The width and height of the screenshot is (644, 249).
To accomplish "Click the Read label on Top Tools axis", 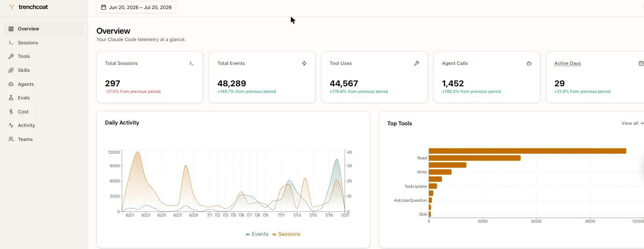I will tap(422, 158).
